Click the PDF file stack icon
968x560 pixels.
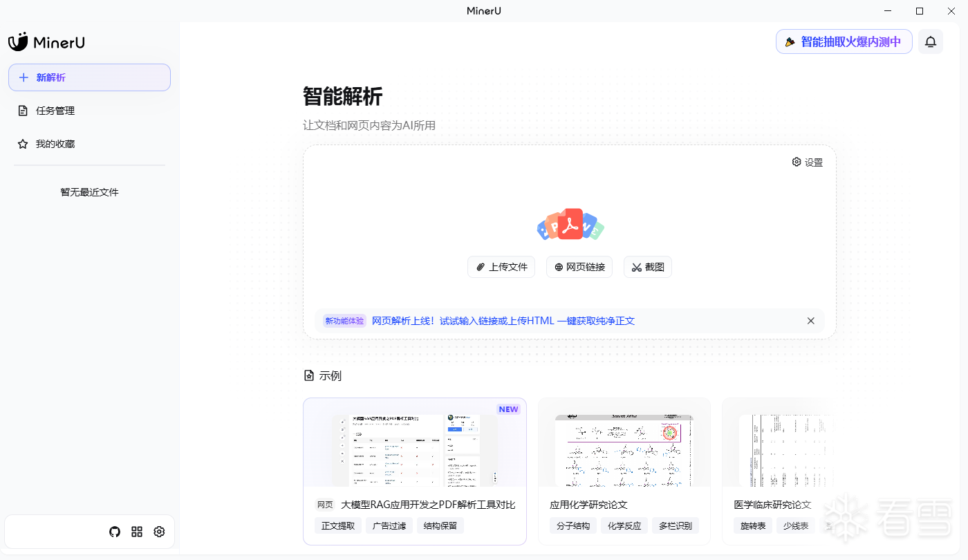click(570, 225)
